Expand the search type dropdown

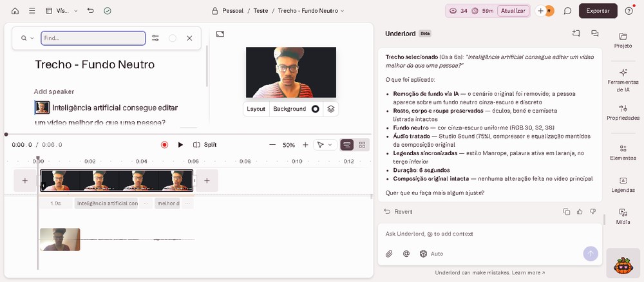[28, 38]
